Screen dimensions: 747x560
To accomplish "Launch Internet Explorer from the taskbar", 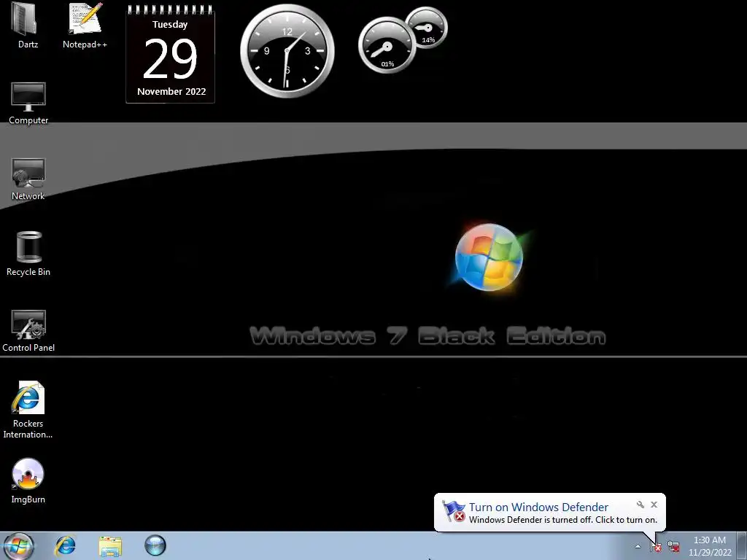I will point(65,545).
